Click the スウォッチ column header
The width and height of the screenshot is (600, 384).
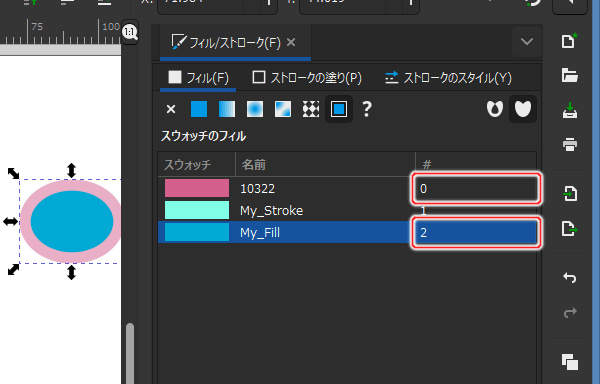pos(197,164)
